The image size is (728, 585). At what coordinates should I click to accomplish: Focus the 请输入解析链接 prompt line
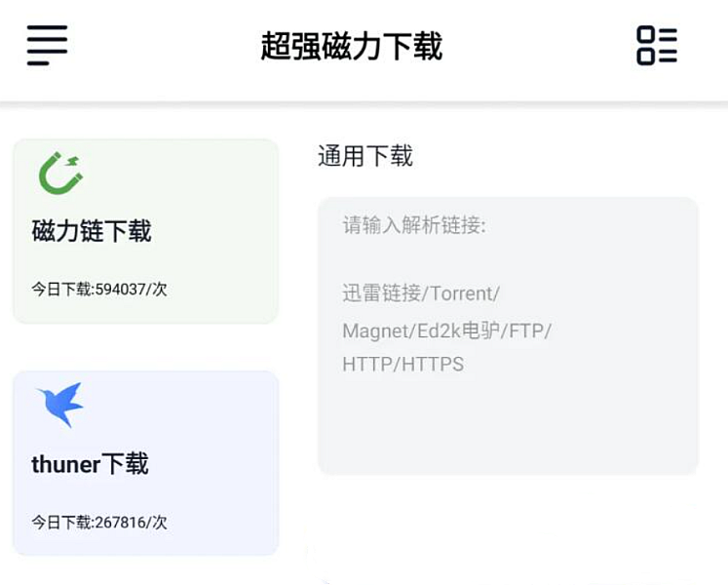click(413, 226)
